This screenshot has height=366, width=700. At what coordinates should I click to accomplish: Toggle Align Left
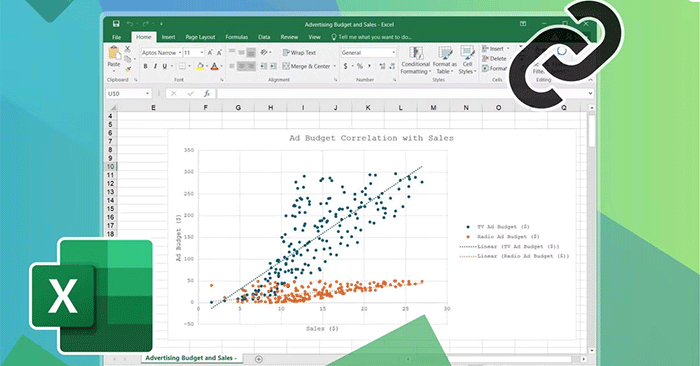click(232, 66)
